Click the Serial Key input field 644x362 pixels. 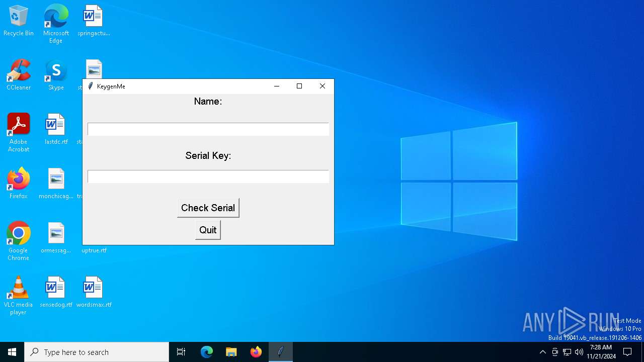pos(208,176)
